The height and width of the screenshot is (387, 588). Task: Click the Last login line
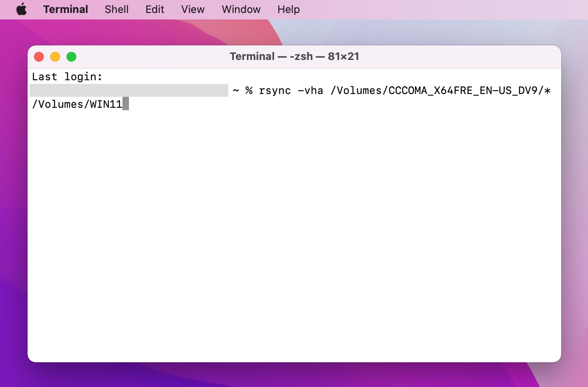click(67, 77)
